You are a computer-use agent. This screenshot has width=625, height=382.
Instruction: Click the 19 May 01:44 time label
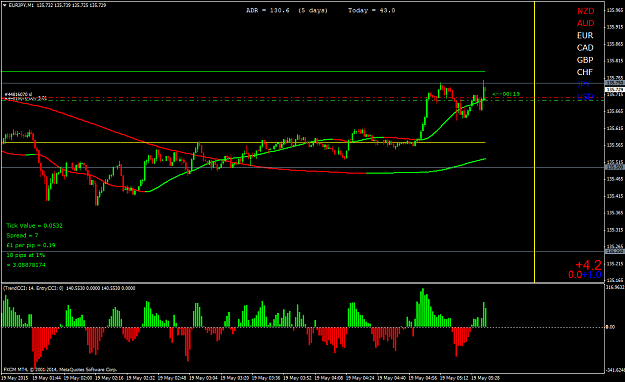coord(47,378)
